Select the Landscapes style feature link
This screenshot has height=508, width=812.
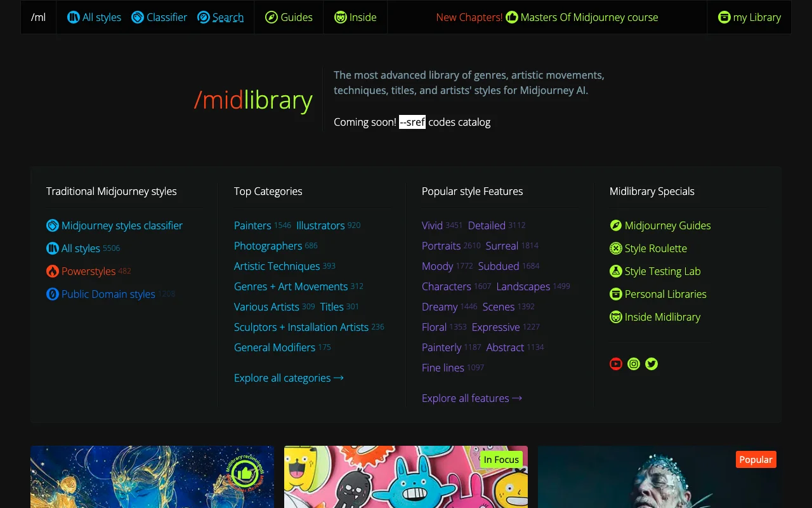pyautogui.click(x=523, y=286)
